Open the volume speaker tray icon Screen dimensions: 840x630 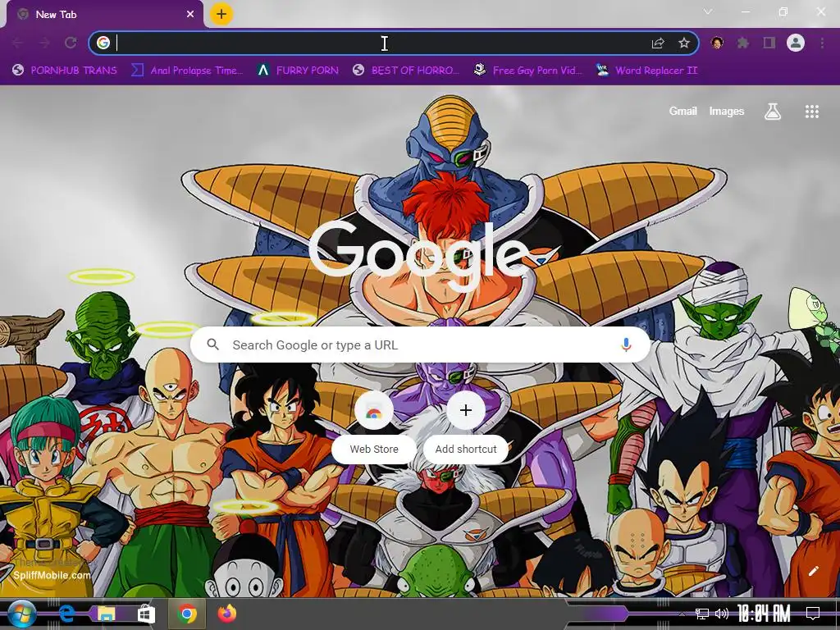[722, 614]
